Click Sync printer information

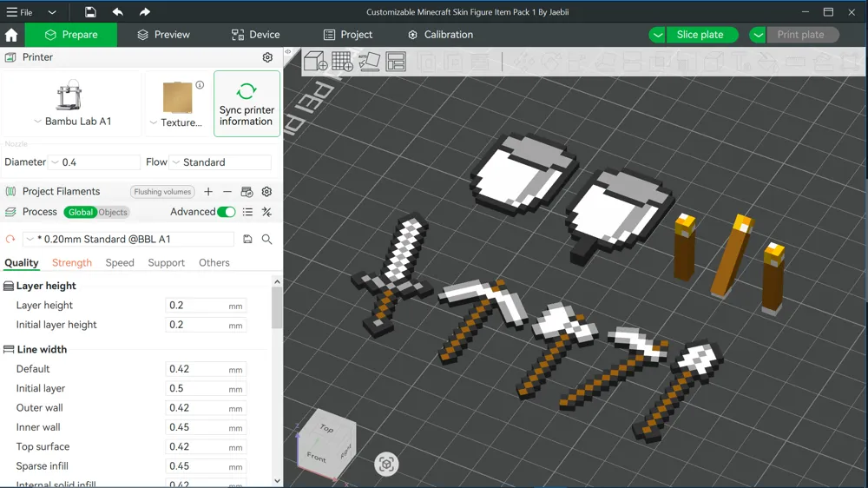(x=247, y=103)
